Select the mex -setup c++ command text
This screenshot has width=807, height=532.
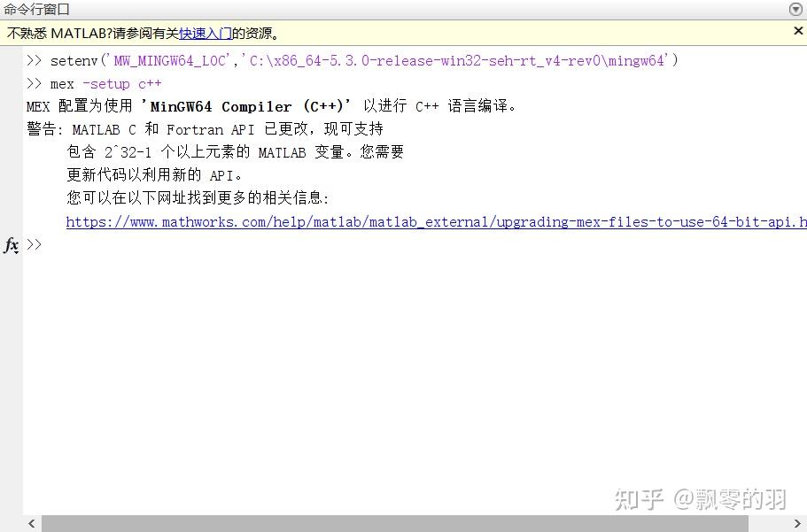(x=106, y=83)
